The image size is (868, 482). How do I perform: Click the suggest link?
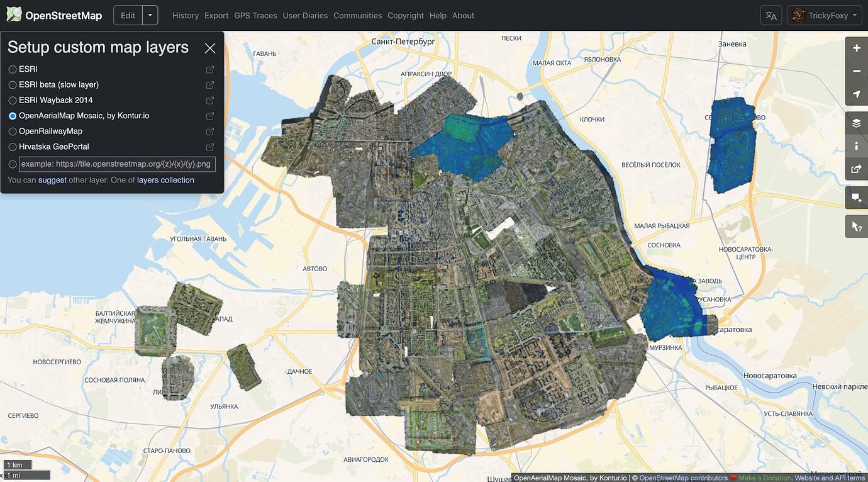tap(52, 180)
